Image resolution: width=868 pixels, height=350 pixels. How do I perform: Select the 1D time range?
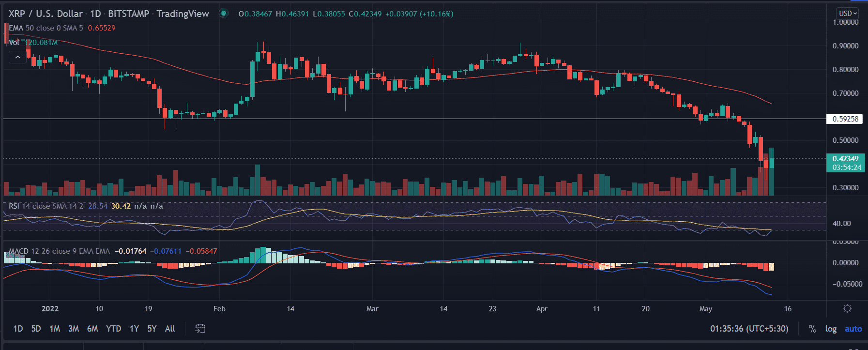pyautogui.click(x=18, y=329)
